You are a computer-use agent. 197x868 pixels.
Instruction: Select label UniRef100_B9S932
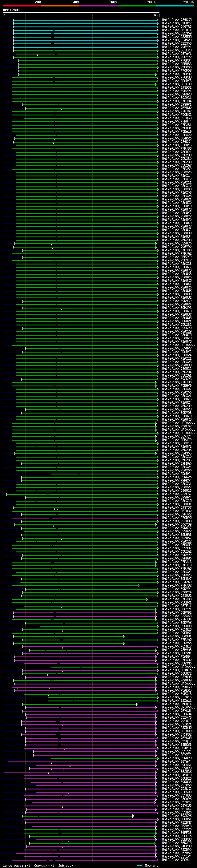(176, 88)
